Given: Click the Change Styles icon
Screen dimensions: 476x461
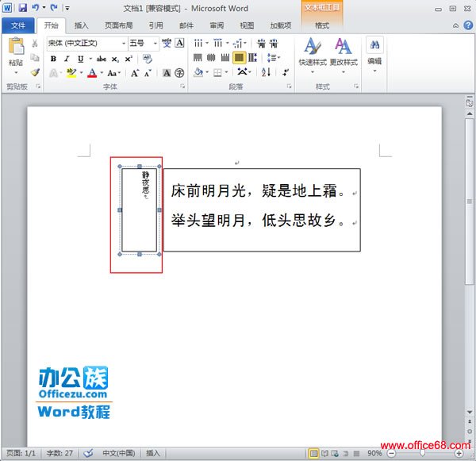Looking at the screenshot, I should click(344, 51).
